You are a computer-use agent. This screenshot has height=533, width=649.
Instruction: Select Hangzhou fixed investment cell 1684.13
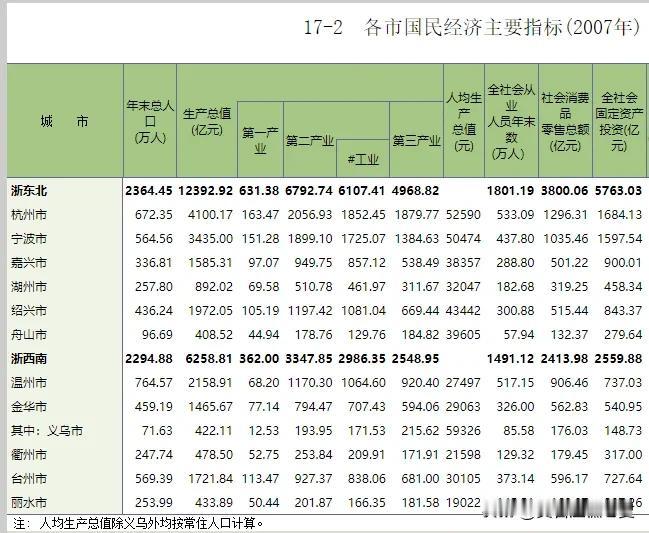(x=620, y=215)
